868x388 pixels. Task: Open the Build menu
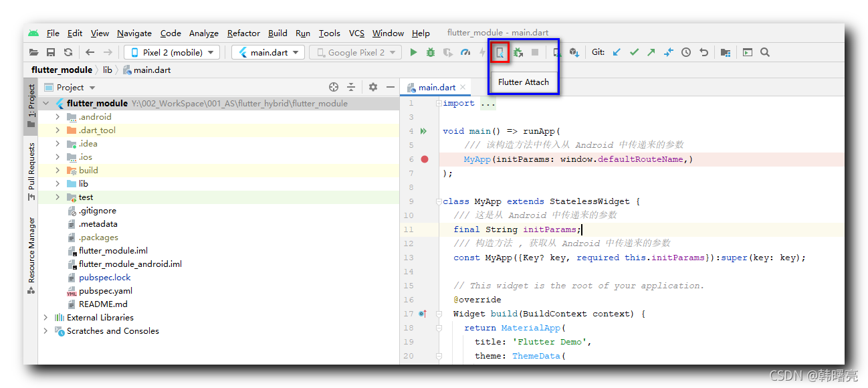tap(278, 33)
